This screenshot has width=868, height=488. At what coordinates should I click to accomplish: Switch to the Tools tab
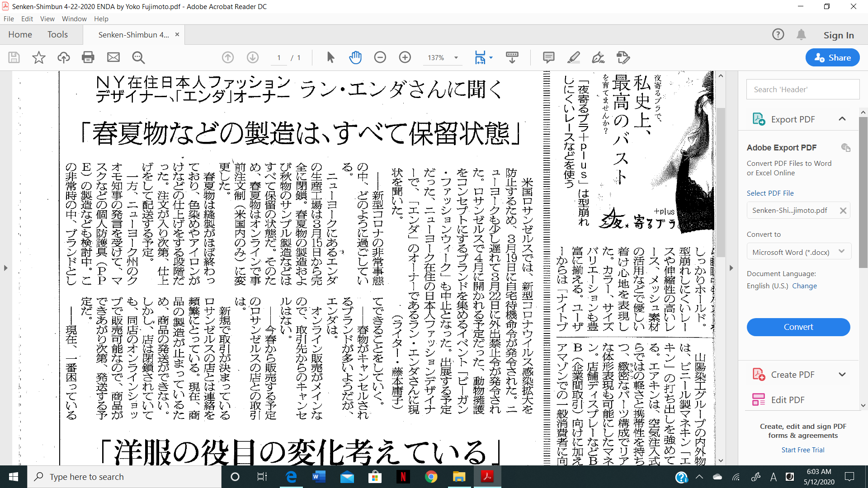[x=57, y=34]
